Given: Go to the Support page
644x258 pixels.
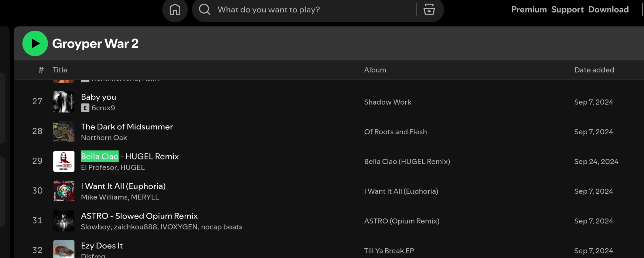Looking at the screenshot, I should (567, 10).
